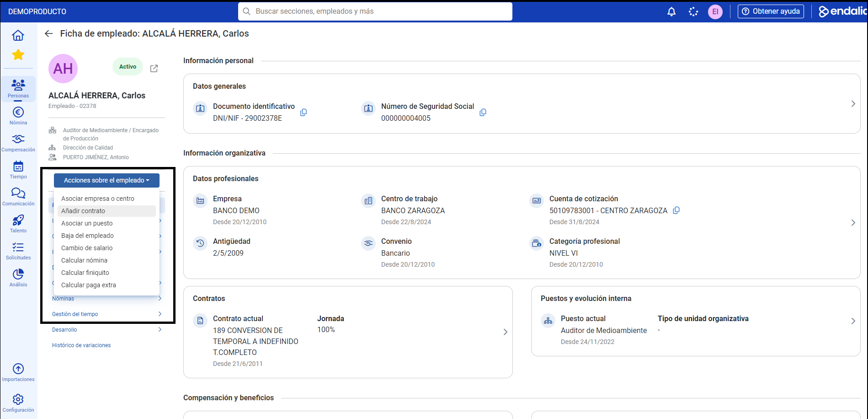This screenshot has height=419, width=868.
Task: Expand Datos generales card chevron
Action: click(x=853, y=104)
